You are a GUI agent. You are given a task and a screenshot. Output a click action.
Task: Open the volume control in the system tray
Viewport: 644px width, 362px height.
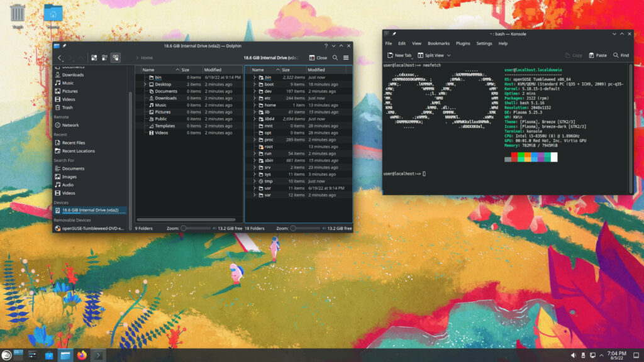[x=574, y=354]
